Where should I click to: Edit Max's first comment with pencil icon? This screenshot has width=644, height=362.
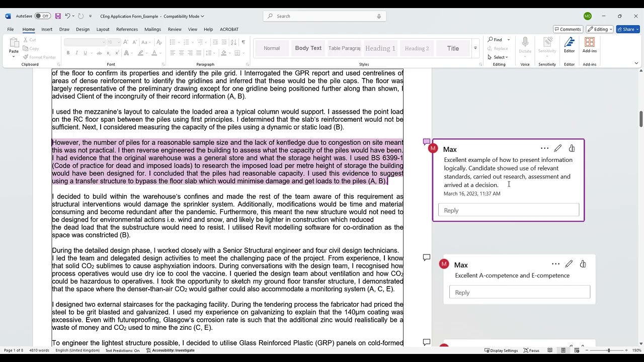pos(558,148)
